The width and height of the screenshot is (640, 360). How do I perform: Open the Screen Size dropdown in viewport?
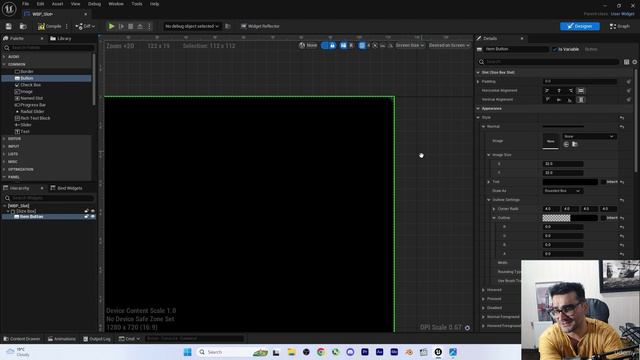point(409,45)
